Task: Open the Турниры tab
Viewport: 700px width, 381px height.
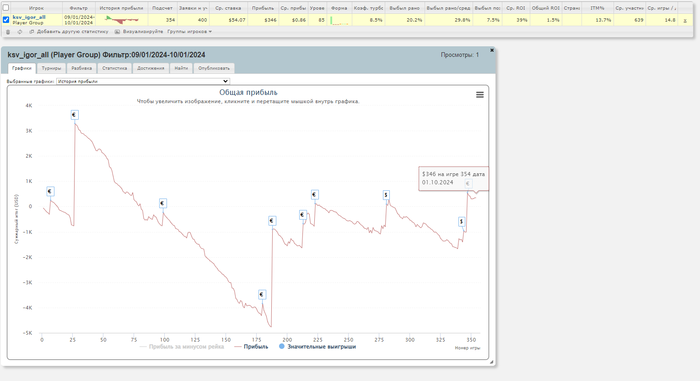Action: coord(51,68)
